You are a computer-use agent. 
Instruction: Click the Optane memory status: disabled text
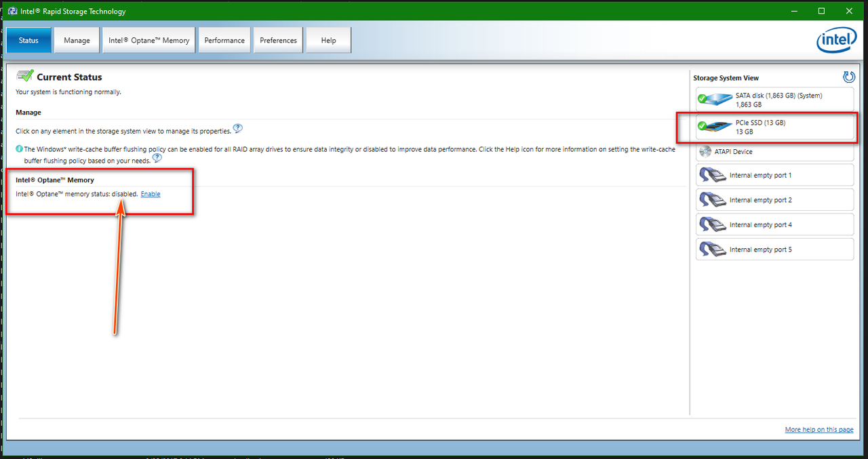[x=77, y=194]
